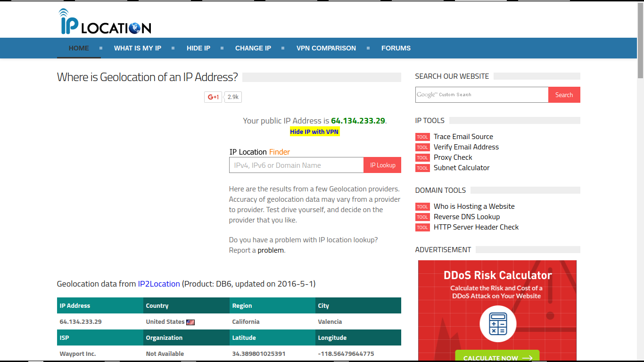Click the 'Organization' column header
The width and height of the screenshot is (644, 362).
pos(187,337)
